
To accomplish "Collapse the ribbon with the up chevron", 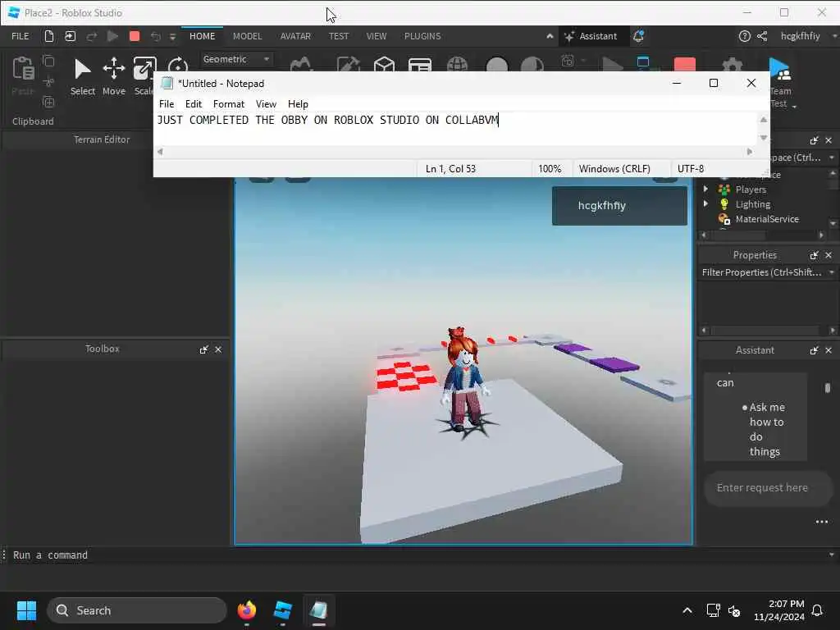I will tap(550, 36).
